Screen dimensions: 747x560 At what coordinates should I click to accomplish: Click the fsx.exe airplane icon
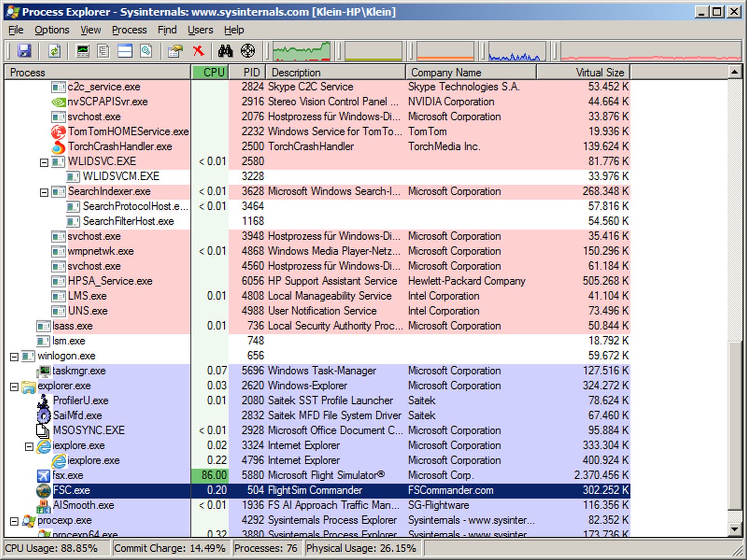pyautogui.click(x=43, y=476)
